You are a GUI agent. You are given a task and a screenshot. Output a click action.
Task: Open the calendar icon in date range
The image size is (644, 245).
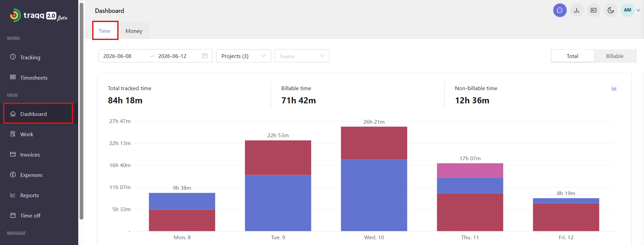tap(205, 56)
